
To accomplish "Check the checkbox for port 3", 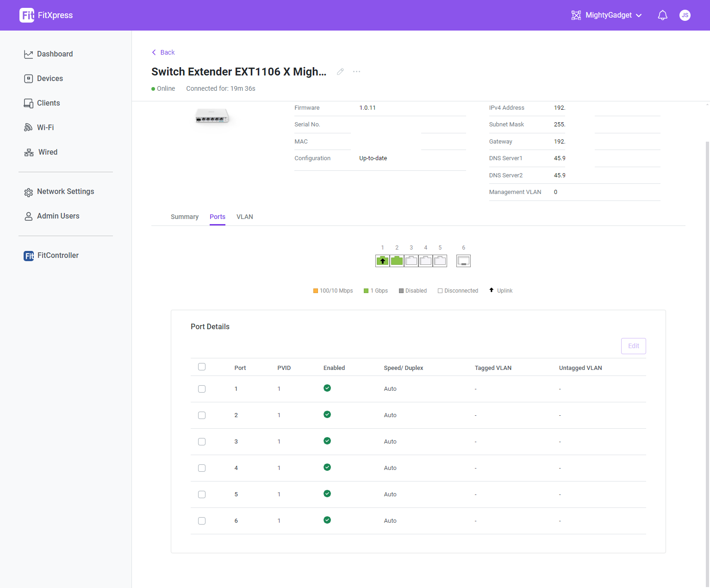I will 202,442.
